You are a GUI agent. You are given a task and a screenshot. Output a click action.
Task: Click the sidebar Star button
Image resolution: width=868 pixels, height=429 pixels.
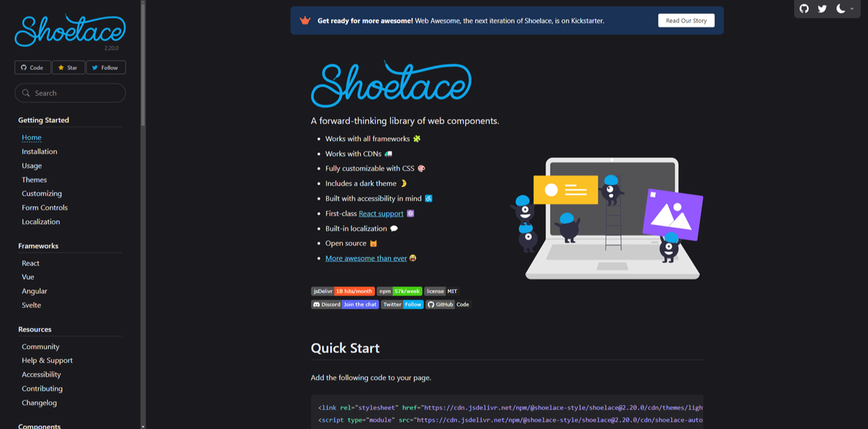click(68, 68)
